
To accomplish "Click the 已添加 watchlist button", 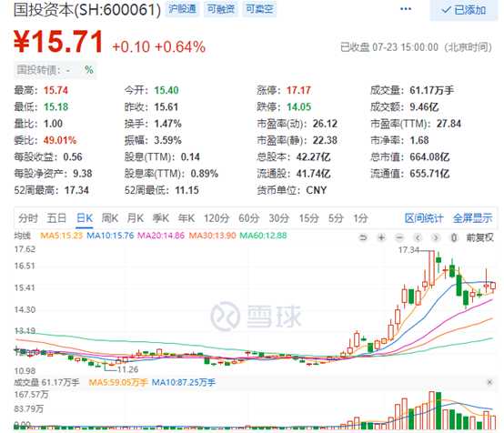I will (463, 10).
